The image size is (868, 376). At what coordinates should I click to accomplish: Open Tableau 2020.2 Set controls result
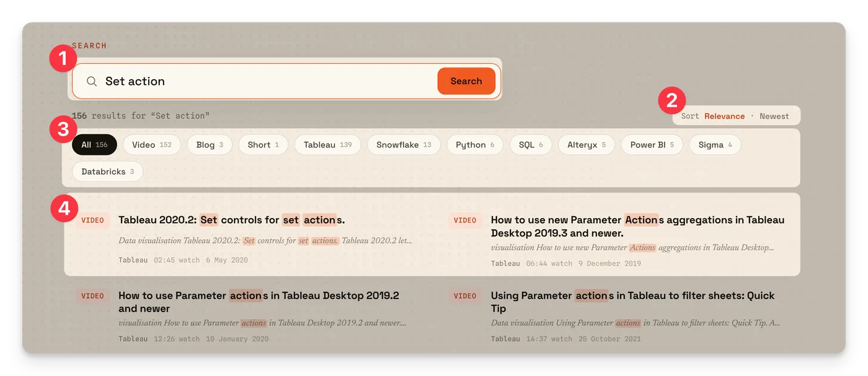pos(232,220)
